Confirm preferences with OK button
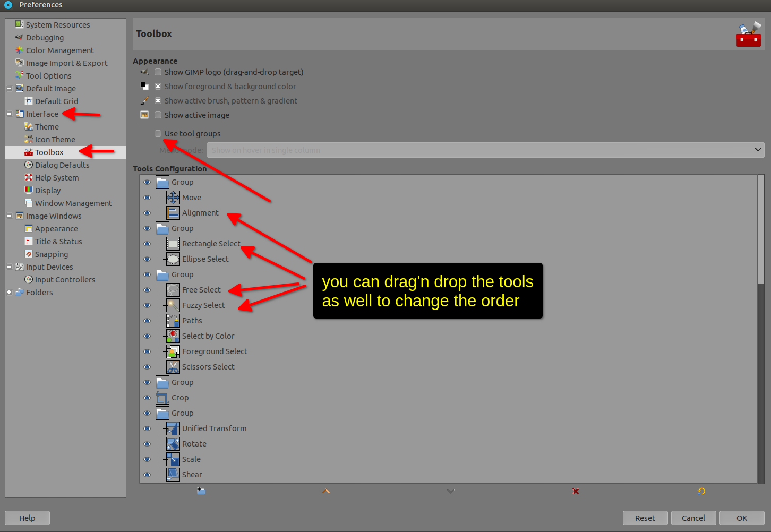 tap(742, 518)
